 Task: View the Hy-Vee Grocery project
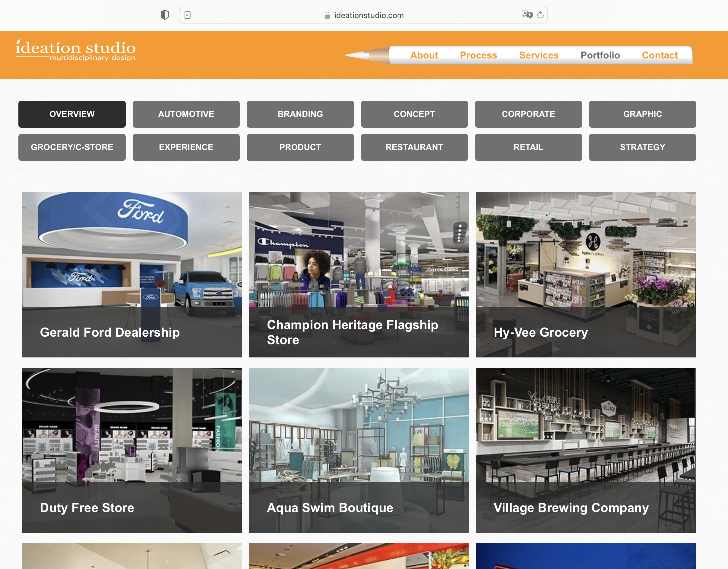pos(585,275)
